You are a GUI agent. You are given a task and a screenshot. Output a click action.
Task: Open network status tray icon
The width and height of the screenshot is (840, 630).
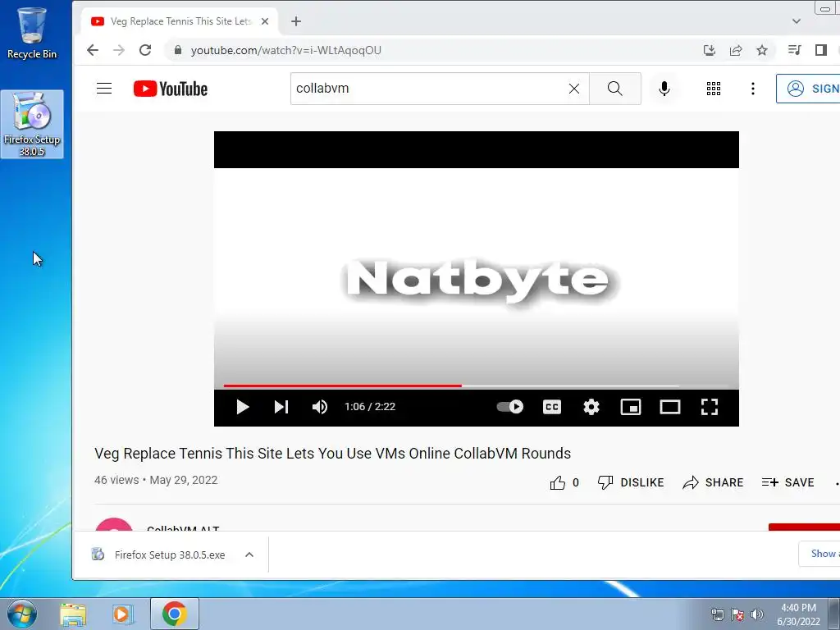click(717, 614)
